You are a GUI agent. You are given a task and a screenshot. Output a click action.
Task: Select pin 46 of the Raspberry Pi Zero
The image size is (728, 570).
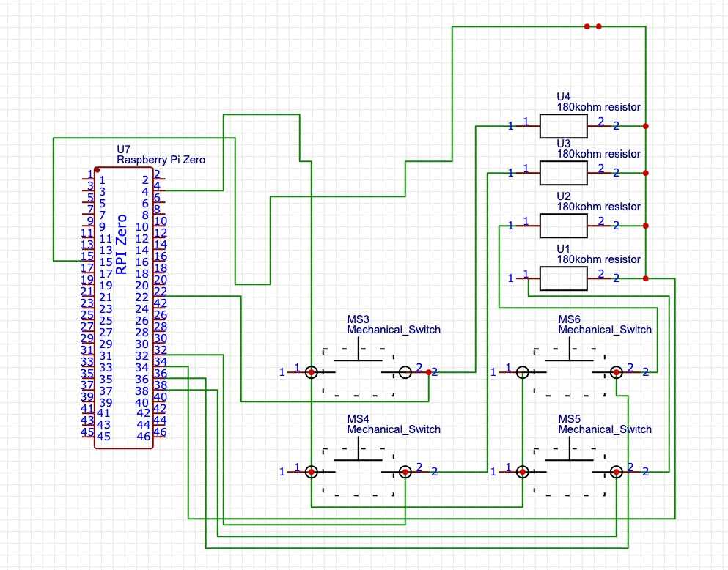click(x=159, y=437)
